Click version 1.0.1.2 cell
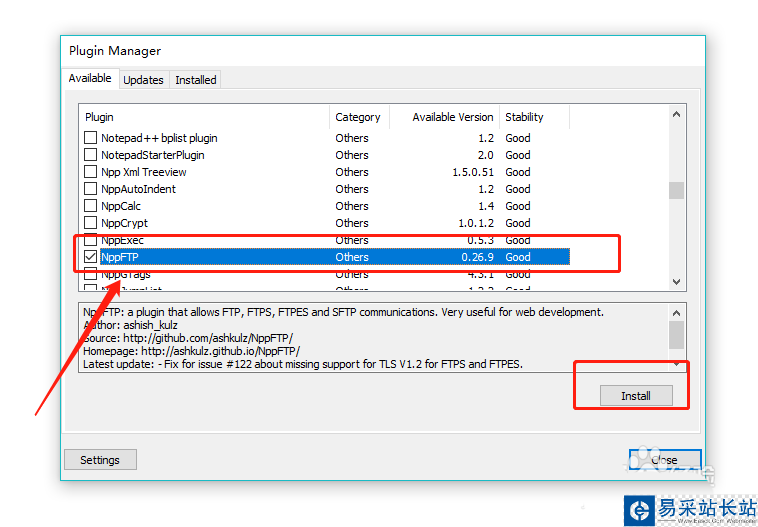758x527 pixels. 476,223
